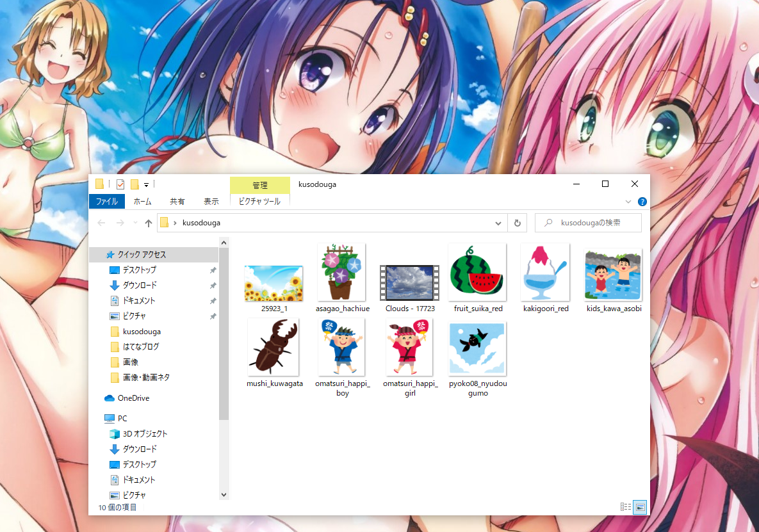
Task: Select the 25923_1 sunflower image
Action: pyautogui.click(x=274, y=289)
